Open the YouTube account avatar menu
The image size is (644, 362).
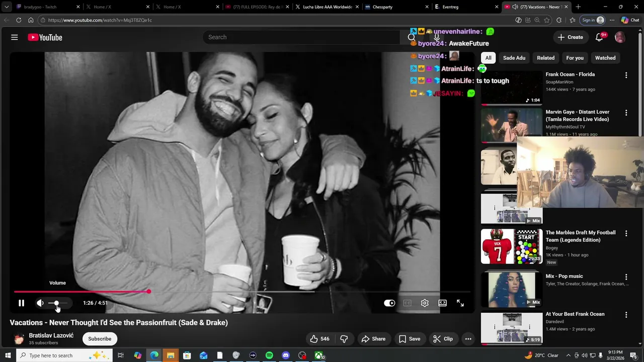tap(620, 37)
